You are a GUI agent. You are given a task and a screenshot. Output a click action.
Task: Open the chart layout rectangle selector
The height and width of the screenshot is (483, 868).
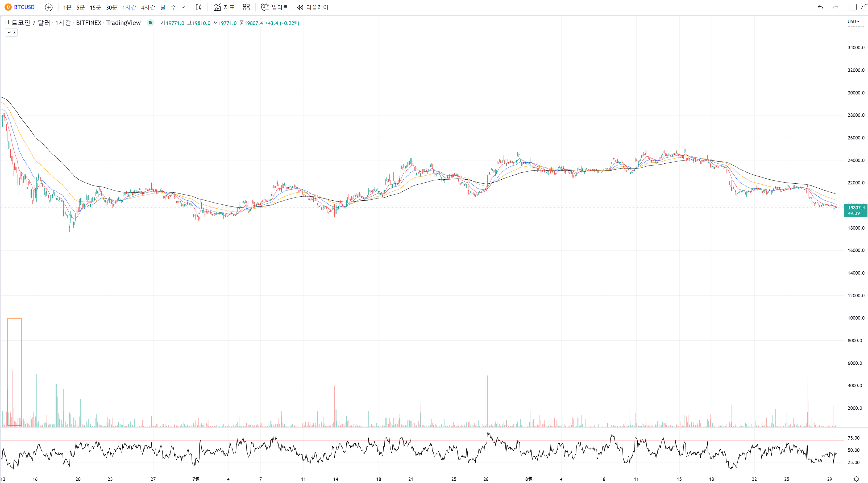853,7
